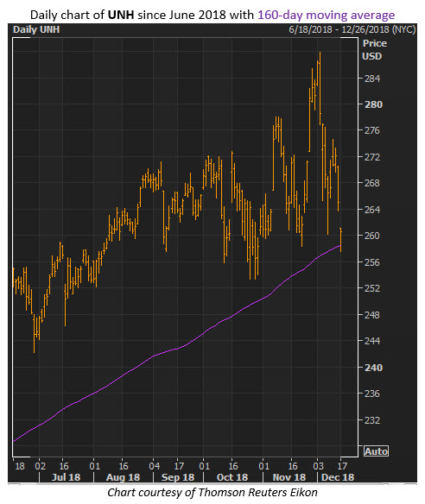Click the date range '6/18/2018 - 12/26/2018 (NYC)'

(x=352, y=29)
